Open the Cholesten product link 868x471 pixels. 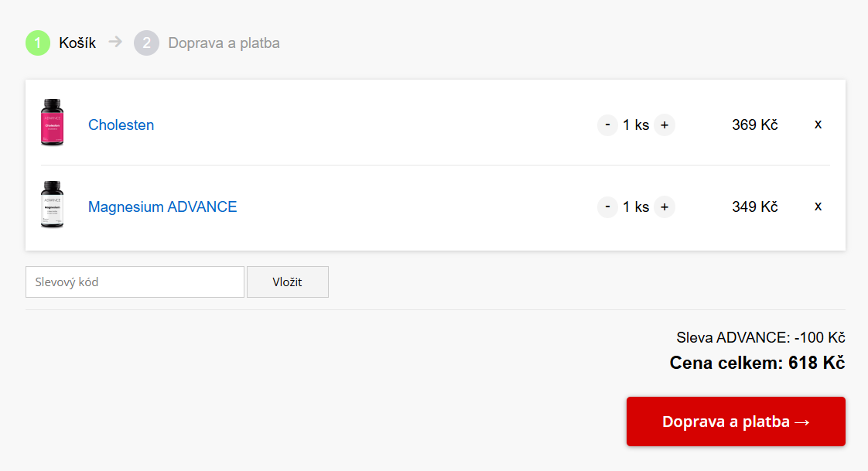[x=121, y=125]
